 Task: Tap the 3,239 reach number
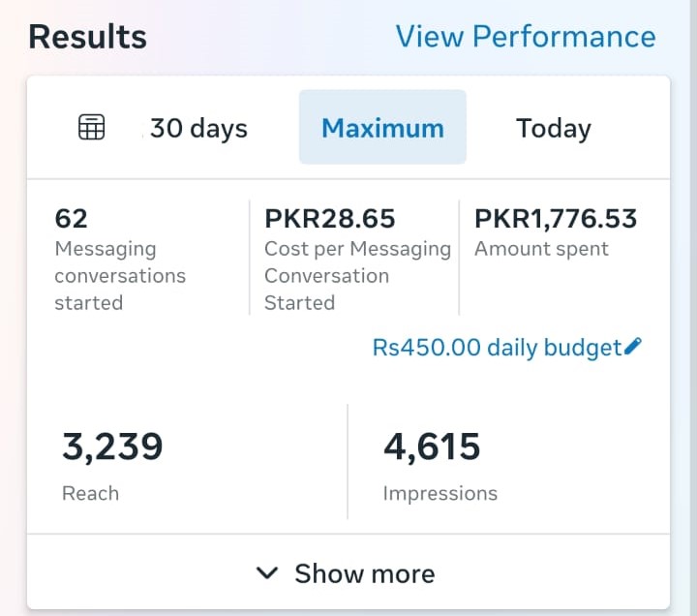(x=112, y=447)
